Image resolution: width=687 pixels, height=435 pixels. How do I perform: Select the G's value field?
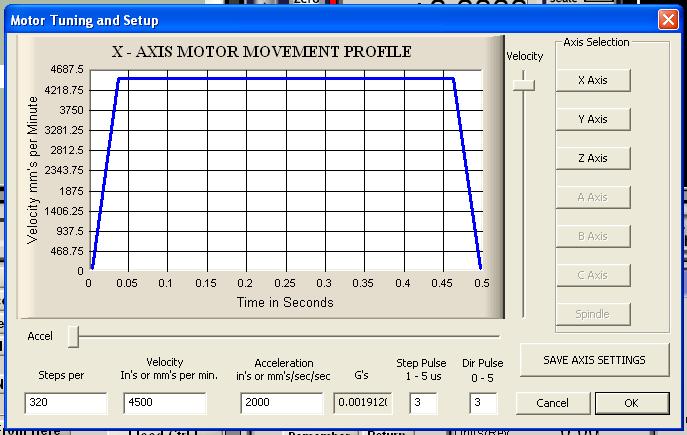pos(364,403)
